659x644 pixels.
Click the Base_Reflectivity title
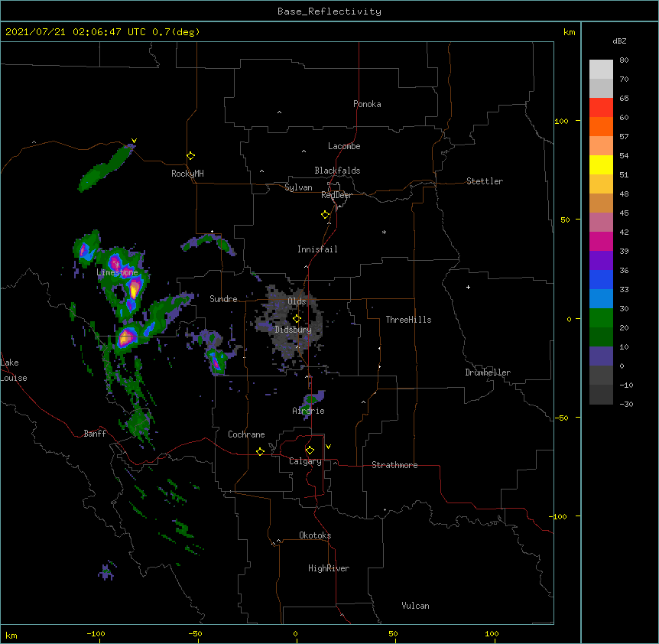pos(329,11)
